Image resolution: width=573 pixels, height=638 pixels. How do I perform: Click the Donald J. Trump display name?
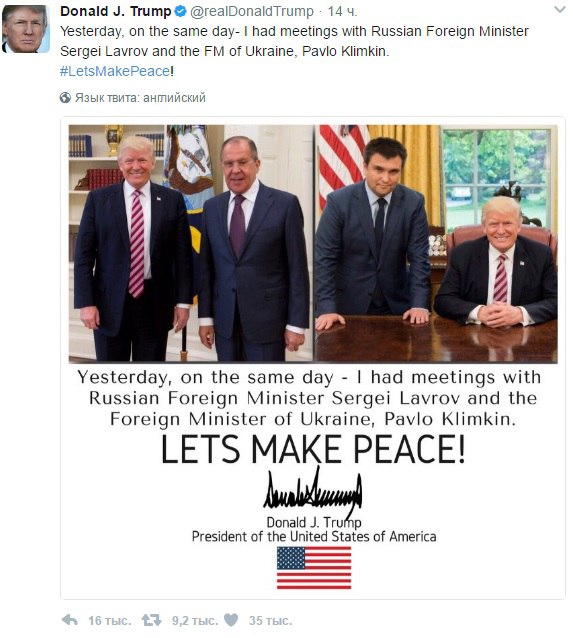pos(116,11)
